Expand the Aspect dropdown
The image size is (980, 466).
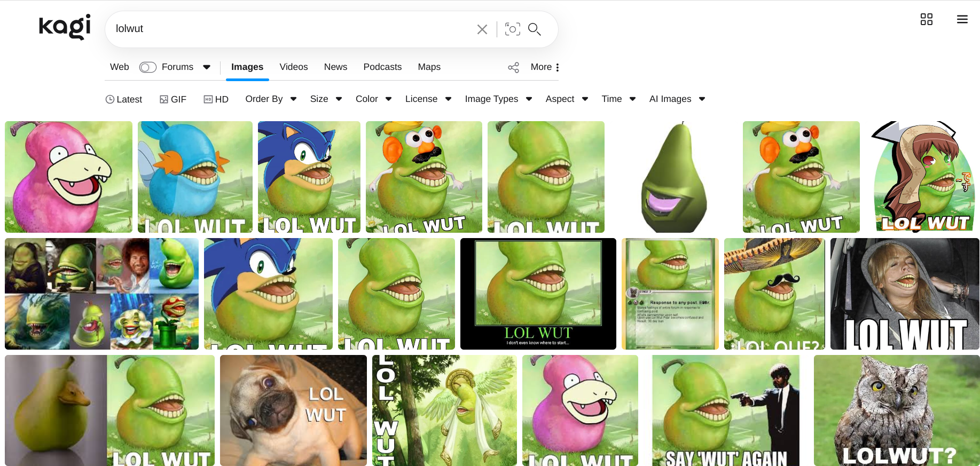(567, 99)
